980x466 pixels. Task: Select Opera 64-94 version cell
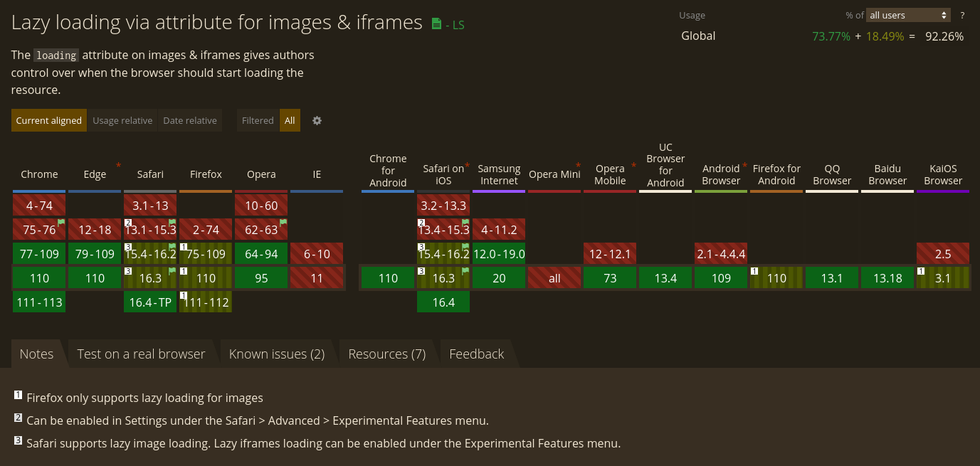point(261,254)
